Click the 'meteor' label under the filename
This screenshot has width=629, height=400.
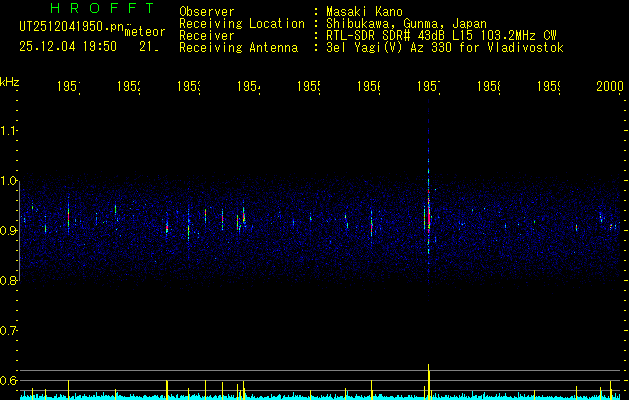pyautogui.click(x=145, y=32)
